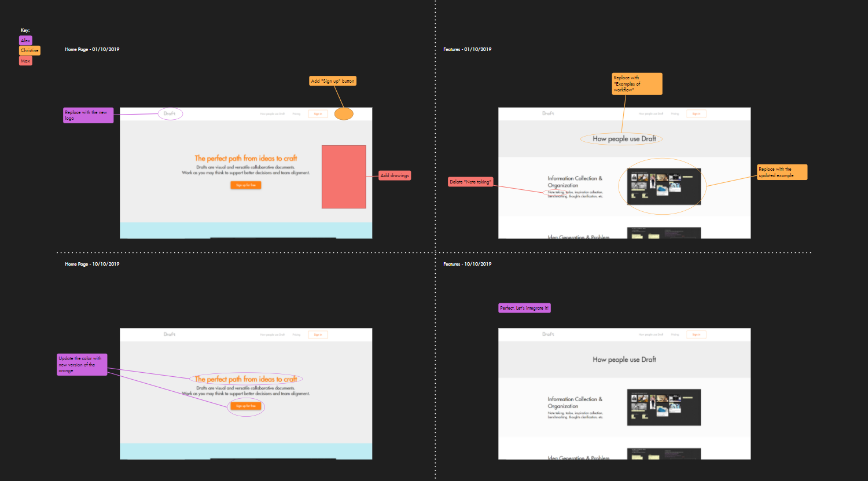
Task: Select the "Update the color" purple note
Action: point(82,365)
